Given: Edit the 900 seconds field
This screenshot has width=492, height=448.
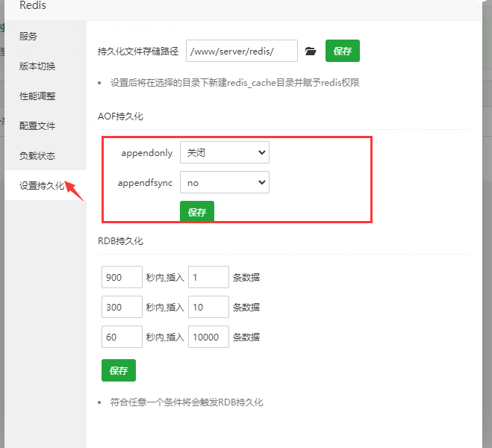Looking at the screenshot, I should pos(122,277).
